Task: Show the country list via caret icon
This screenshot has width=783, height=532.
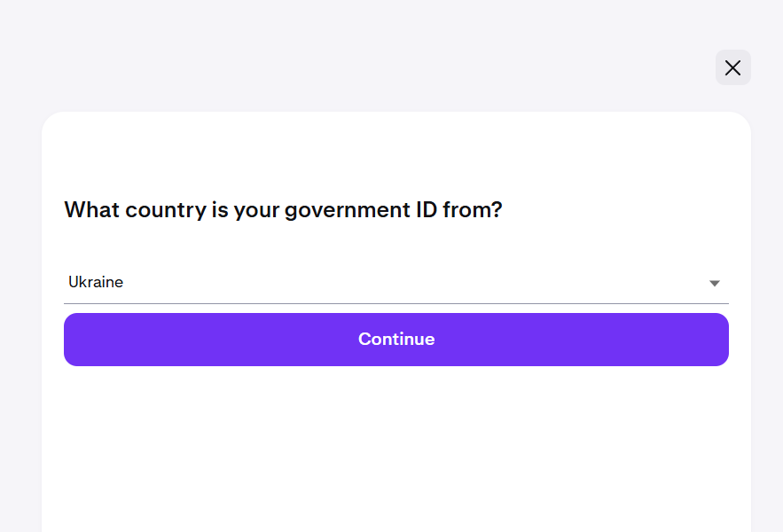Action: coord(714,284)
